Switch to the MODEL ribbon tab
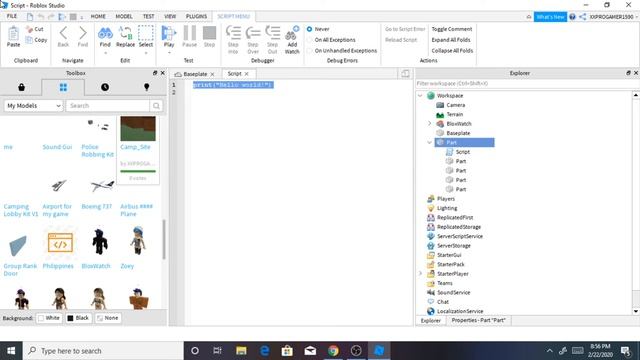The height and width of the screenshot is (360, 640). click(x=124, y=16)
